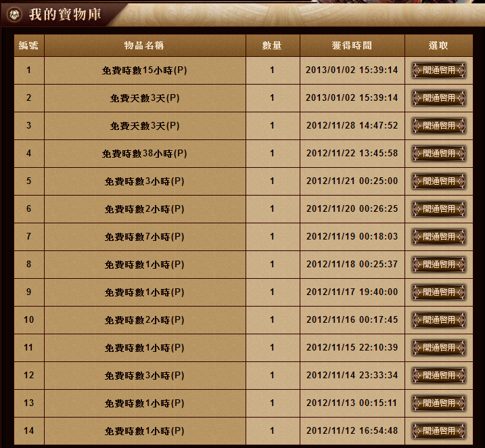Enable row 11 免費時數1小時 item
The height and width of the screenshot is (448, 485).
click(x=438, y=347)
